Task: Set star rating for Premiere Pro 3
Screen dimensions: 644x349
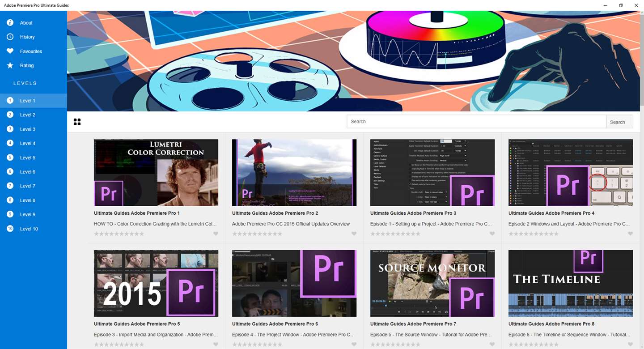Action: (395, 234)
